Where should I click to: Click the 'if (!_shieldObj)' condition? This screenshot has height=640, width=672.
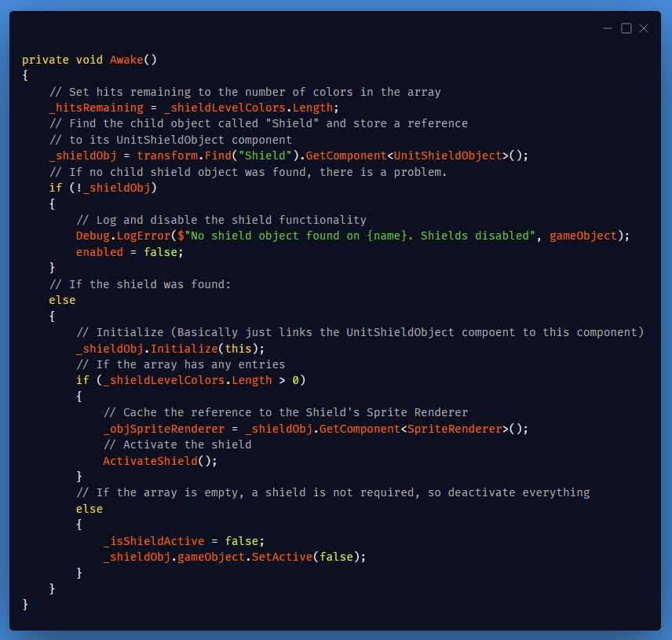pos(103,188)
